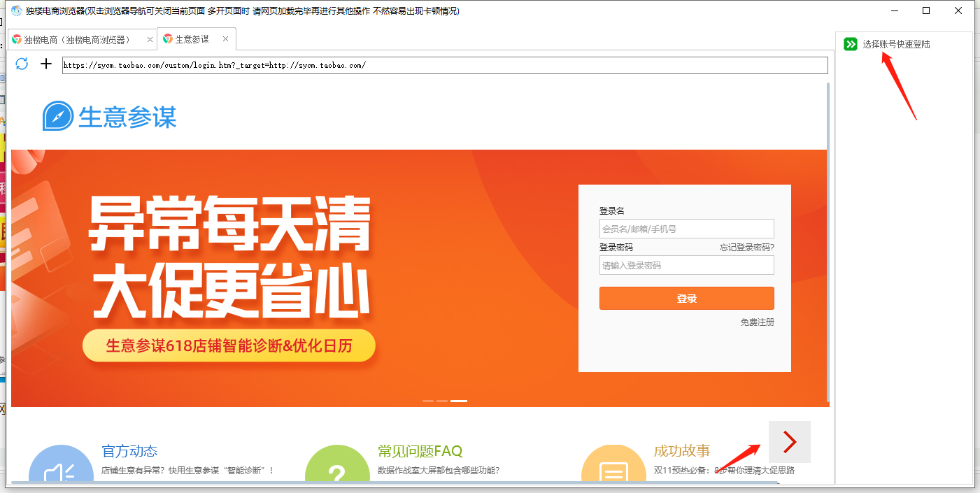The image size is (980, 493).
Task: Switch to the 独楼电商 browser tab
Action: 77,40
